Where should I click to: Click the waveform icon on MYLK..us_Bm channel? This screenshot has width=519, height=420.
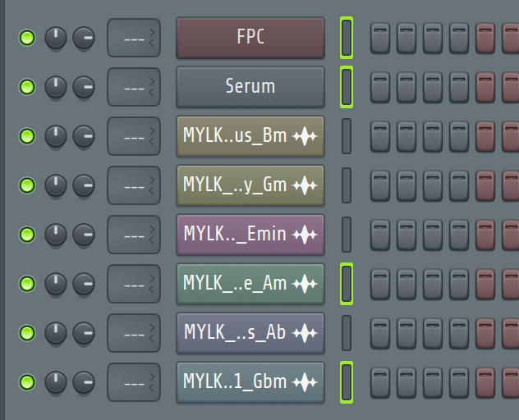tap(305, 136)
